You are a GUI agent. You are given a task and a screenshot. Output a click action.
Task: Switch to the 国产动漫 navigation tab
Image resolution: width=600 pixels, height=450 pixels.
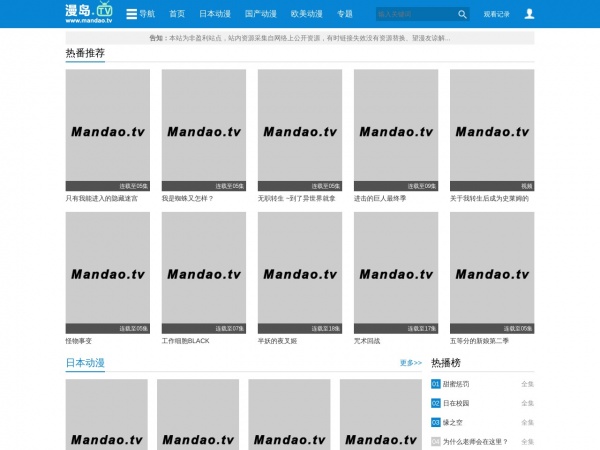tap(261, 14)
